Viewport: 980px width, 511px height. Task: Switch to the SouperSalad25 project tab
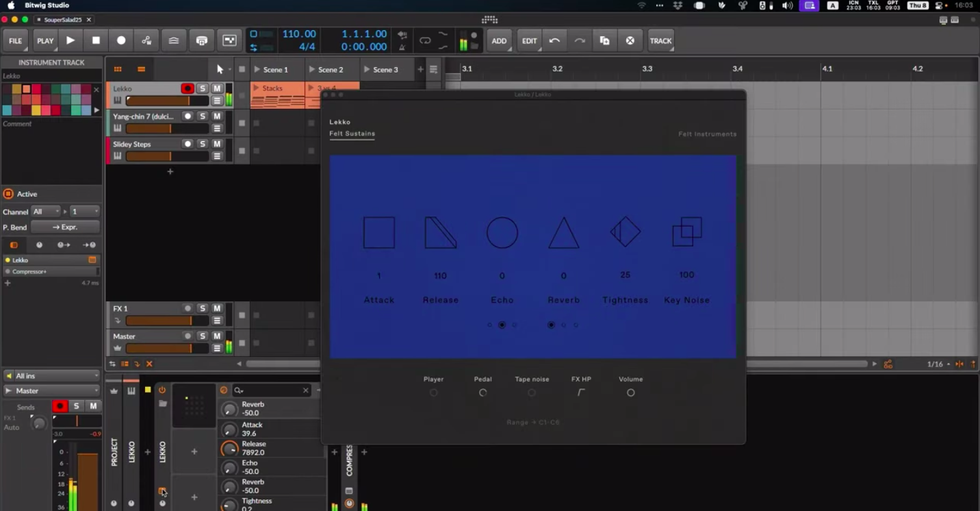[62, 20]
